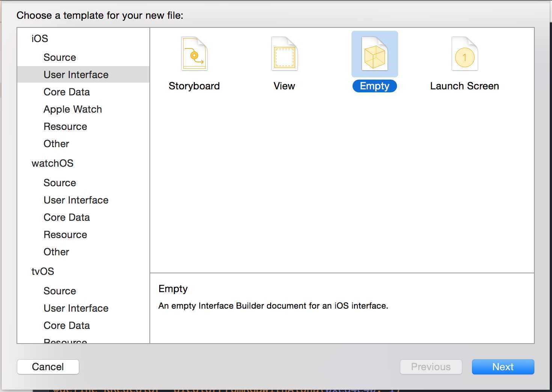Click the View label text
This screenshot has width=552, height=392.
pyautogui.click(x=284, y=86)
